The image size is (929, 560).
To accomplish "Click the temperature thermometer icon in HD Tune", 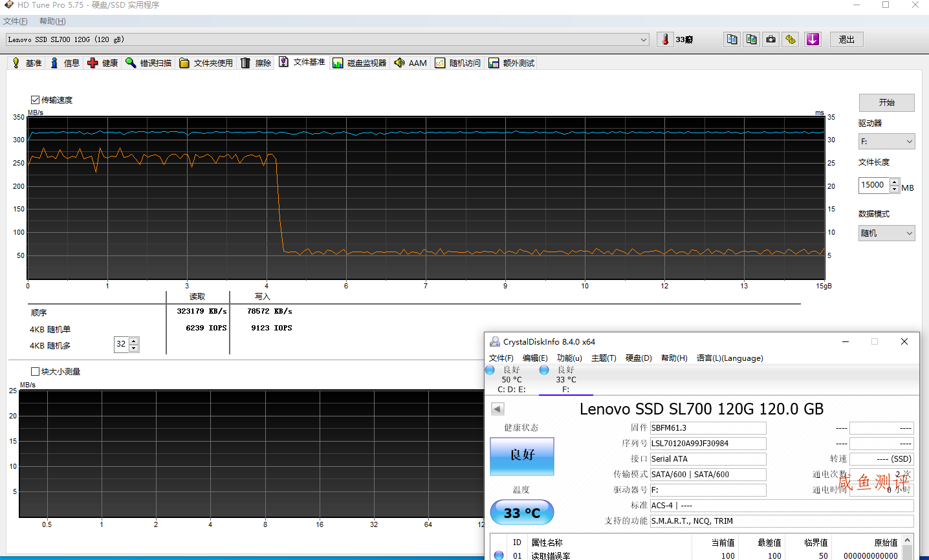I will pyautogui.click(x=665, y=39).
